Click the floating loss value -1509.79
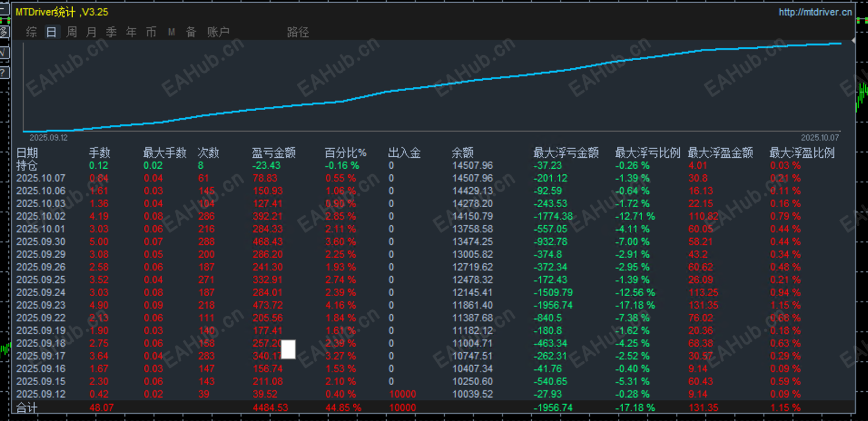The image size is (868, 421). (553, 293)
